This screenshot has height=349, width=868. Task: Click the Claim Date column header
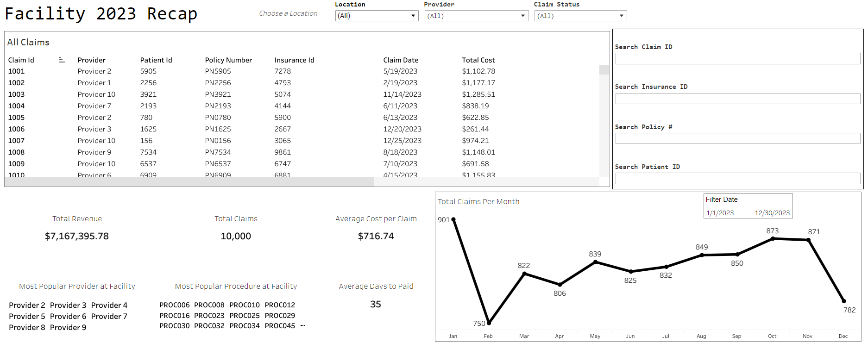401,60
